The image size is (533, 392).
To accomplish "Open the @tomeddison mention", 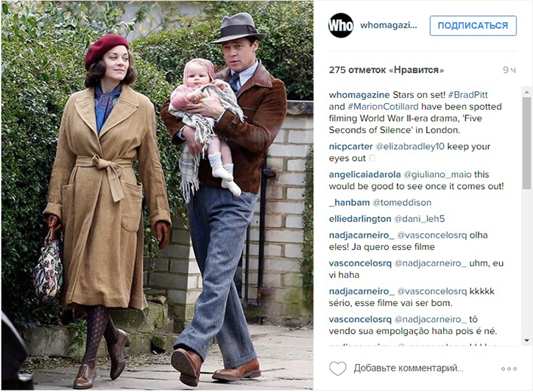I will pyautogui.click(x=402, y=203).
